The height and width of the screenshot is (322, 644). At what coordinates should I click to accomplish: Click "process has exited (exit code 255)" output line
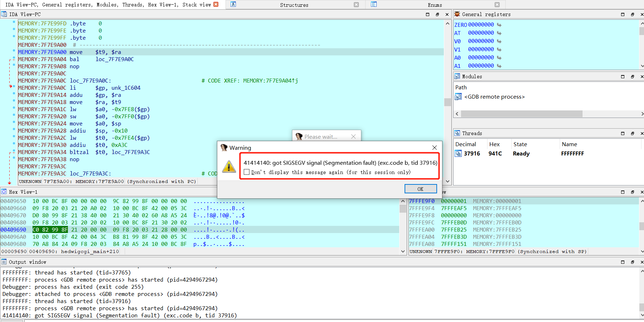(x=73, y=287)
